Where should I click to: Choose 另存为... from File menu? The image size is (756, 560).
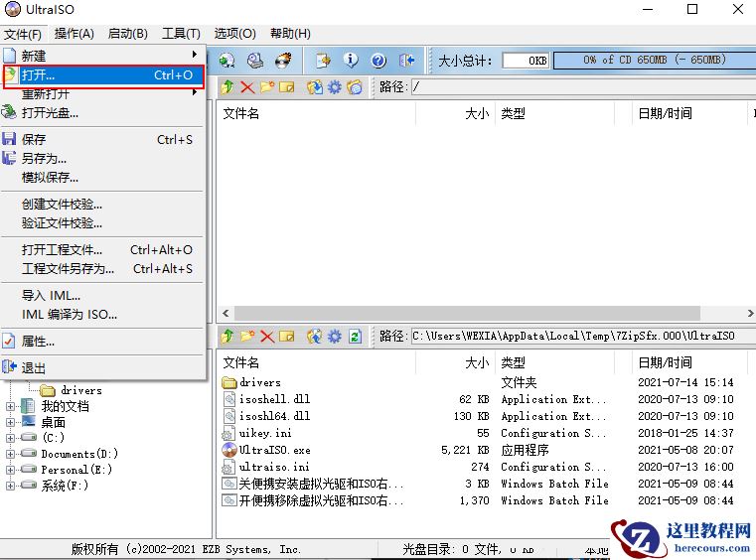(102, 158)
